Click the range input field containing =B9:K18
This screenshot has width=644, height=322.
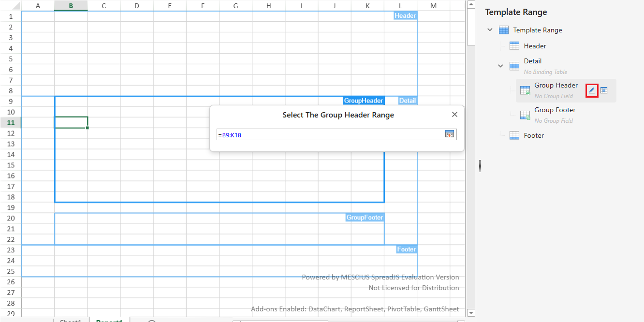[329, 135]
